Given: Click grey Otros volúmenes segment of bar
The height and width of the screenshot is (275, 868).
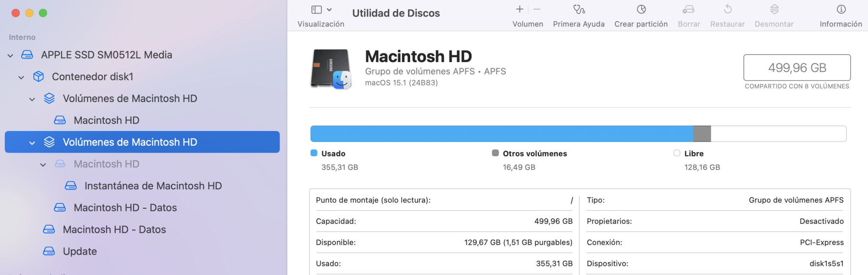Looking at the screenshot, I should coord(702,134).
